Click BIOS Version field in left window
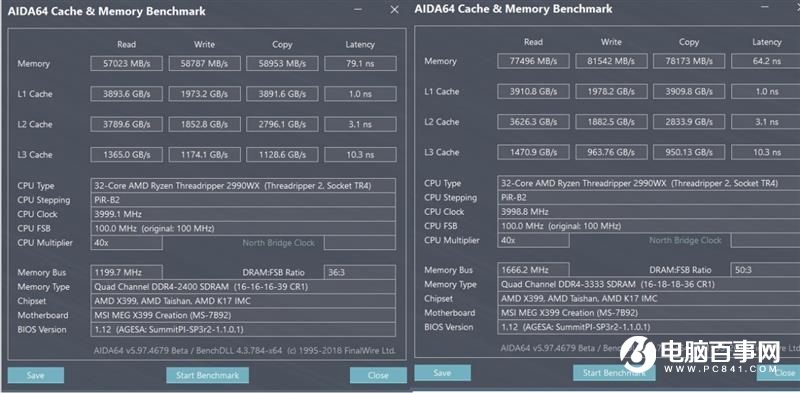 pyautogui.click(x=243, y=329)
